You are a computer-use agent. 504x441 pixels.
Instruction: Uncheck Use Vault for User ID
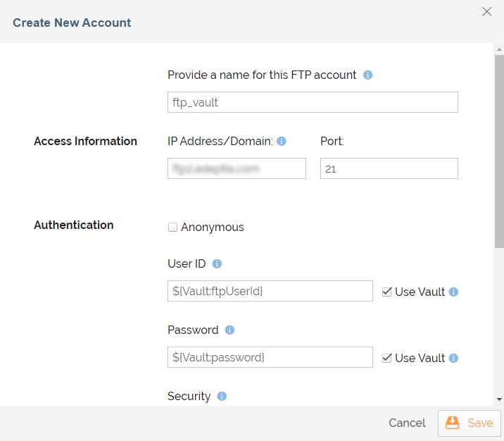click(386, 292)
